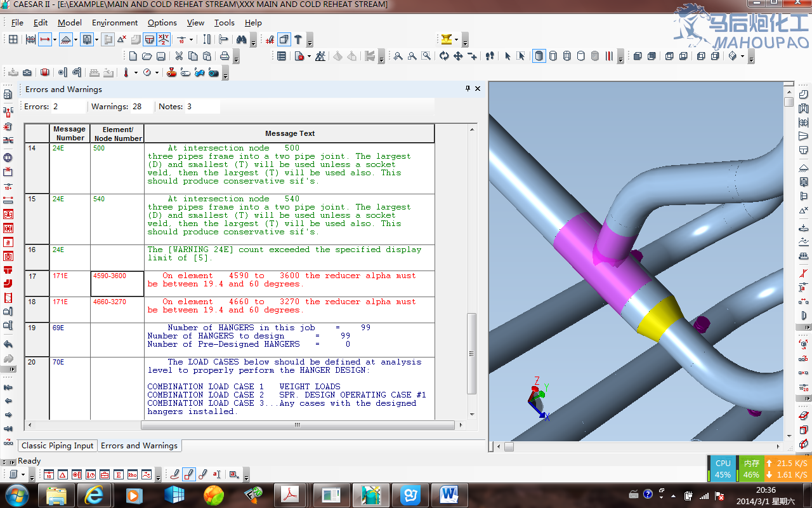Click the Select arrow pointer icon
Image resolution: width=812 pixels, height=508 pixels.
(507, 56)
